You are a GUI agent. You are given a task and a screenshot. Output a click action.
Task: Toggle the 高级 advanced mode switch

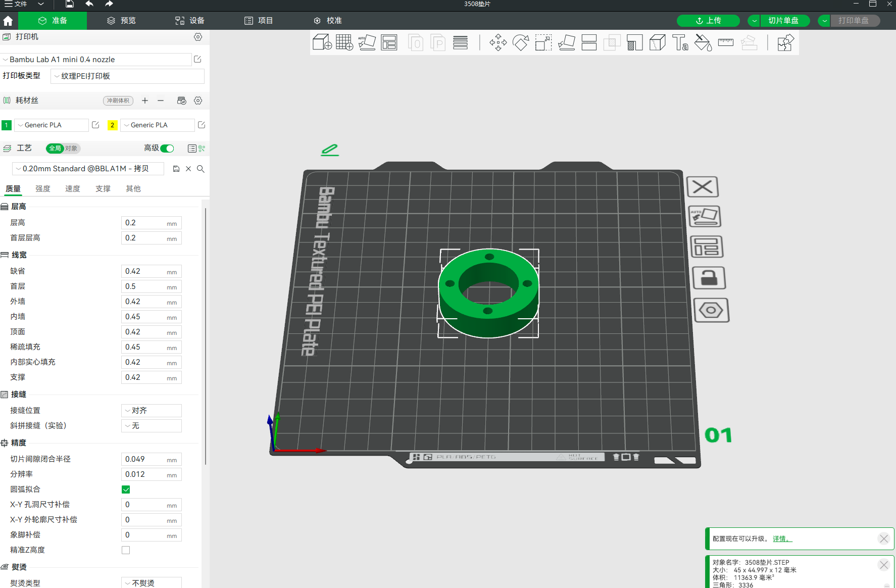click(167, 148)
